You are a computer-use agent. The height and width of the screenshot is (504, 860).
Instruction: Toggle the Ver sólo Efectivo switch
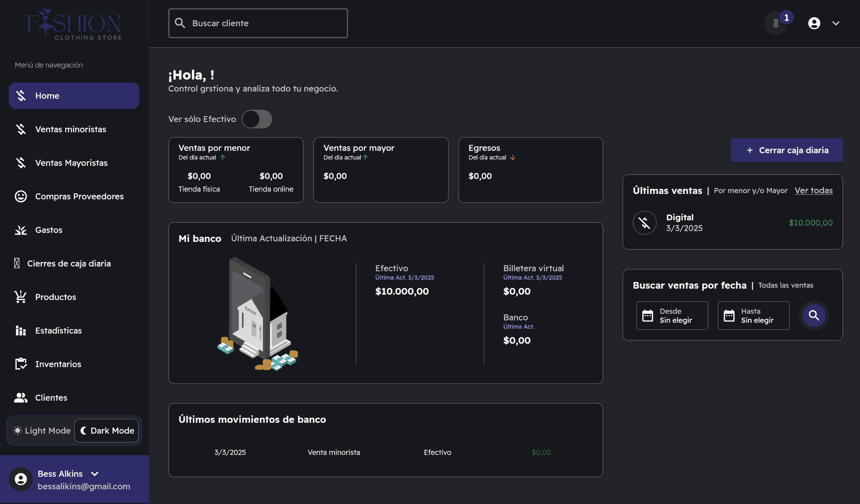[257, 119]
